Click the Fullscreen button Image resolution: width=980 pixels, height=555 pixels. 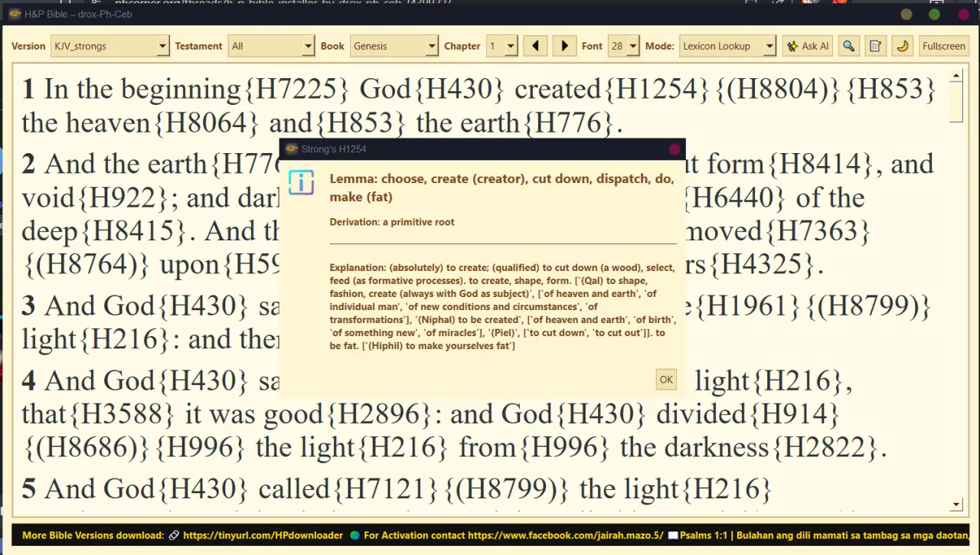click(944, 46)
